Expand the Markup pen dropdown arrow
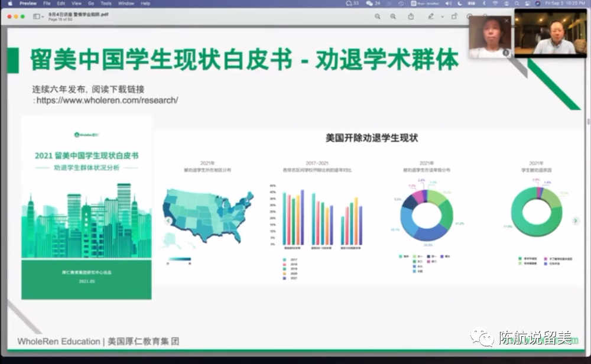This screenshot has height=364, width=591. click(442, 17)
